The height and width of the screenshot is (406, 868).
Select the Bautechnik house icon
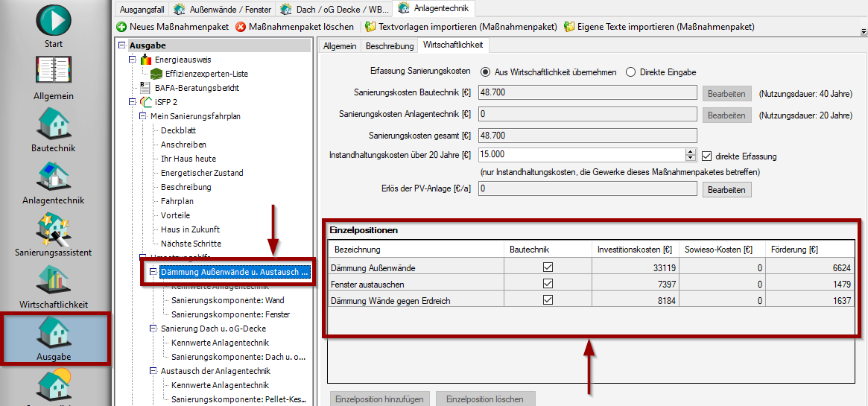[54, 124]
